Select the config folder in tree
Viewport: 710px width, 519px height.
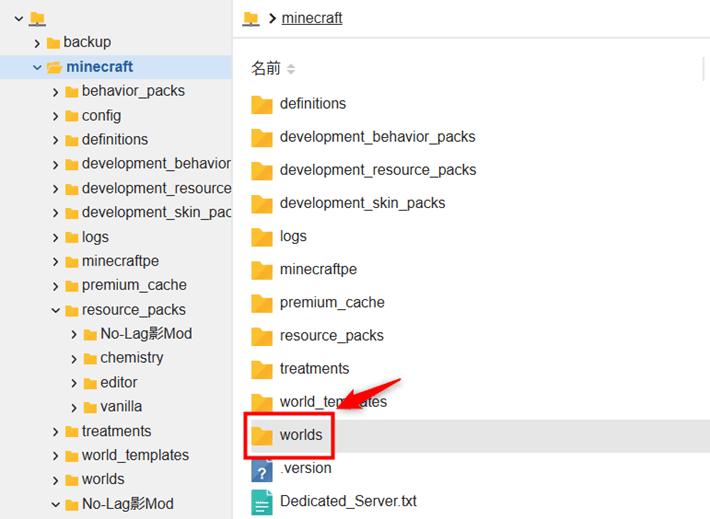pos(101,116)
